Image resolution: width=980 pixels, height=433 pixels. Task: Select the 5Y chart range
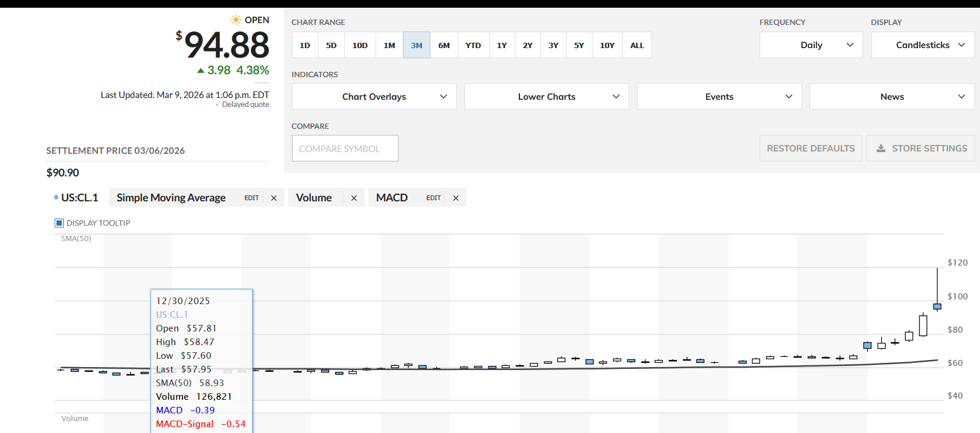pos(579,45)
